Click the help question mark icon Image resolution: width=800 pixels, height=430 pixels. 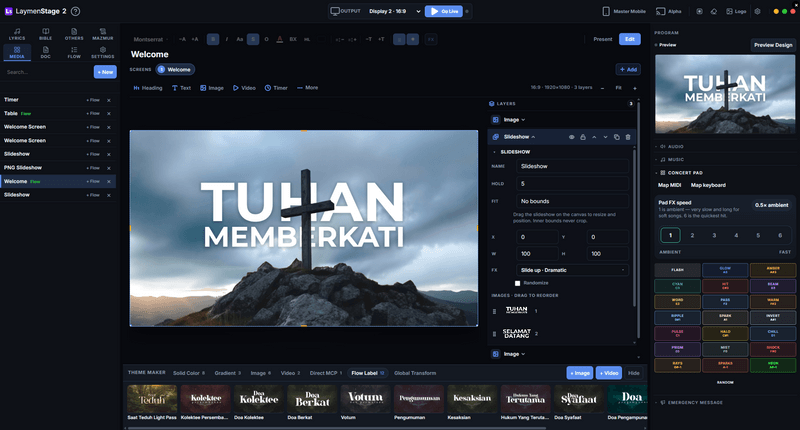click(x=76, y=11)
